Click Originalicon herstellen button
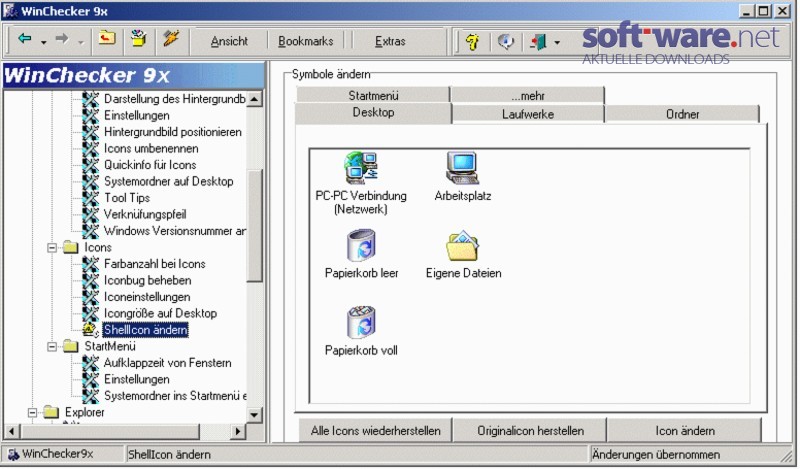 (x=531, y=431)
